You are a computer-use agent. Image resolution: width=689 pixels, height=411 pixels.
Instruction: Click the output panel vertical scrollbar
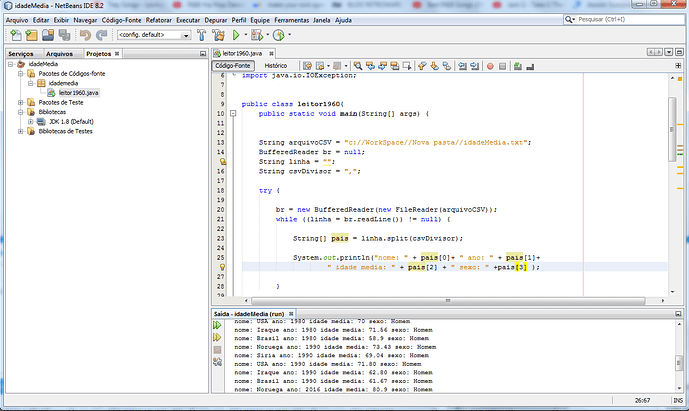679,363
